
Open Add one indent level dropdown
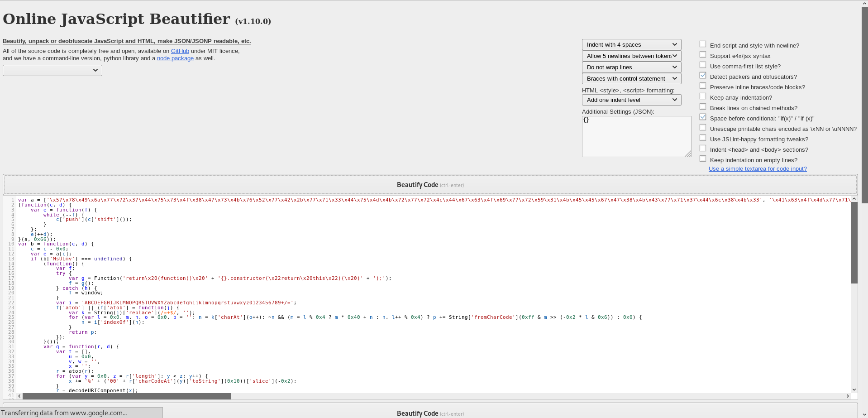(x=631, y=100)
